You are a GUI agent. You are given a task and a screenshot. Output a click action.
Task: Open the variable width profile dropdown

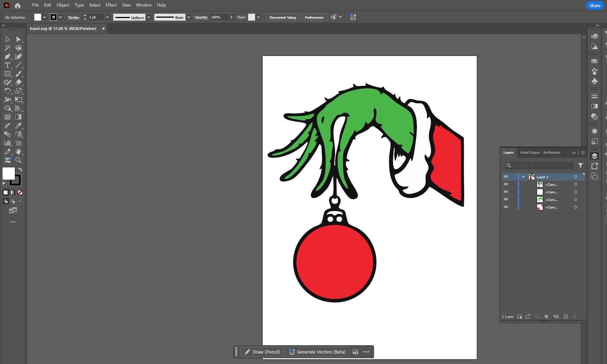coord(149,17)
